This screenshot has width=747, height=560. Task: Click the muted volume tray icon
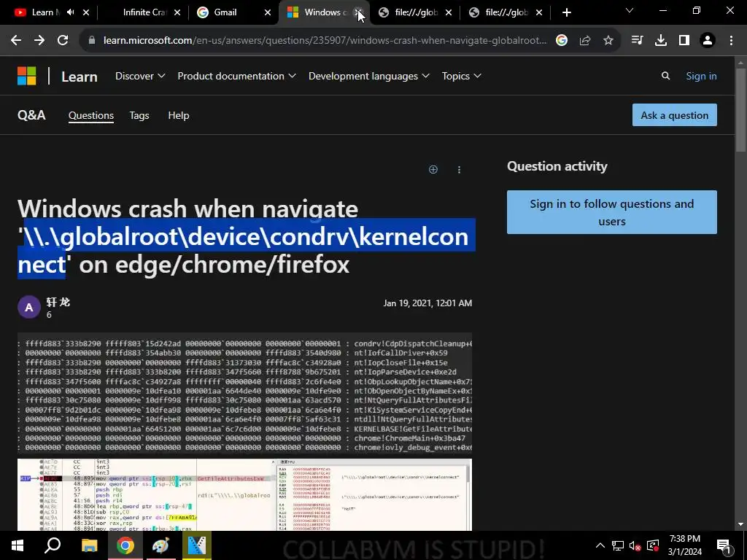[x=635, y=545]
